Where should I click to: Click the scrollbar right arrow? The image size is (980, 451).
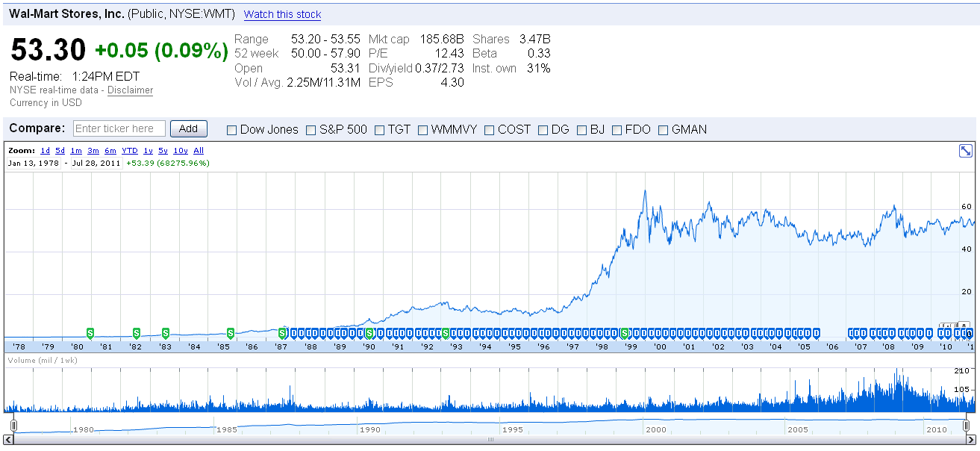pos(971,440)
